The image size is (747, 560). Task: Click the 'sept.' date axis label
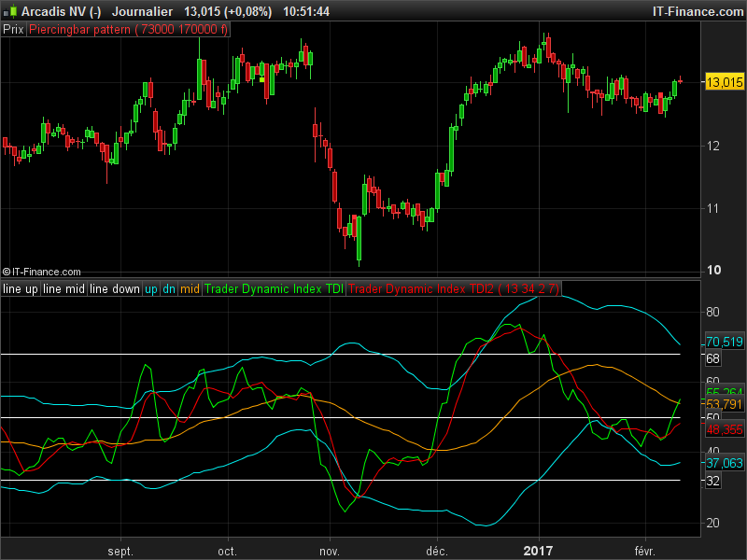pos(120,551)
